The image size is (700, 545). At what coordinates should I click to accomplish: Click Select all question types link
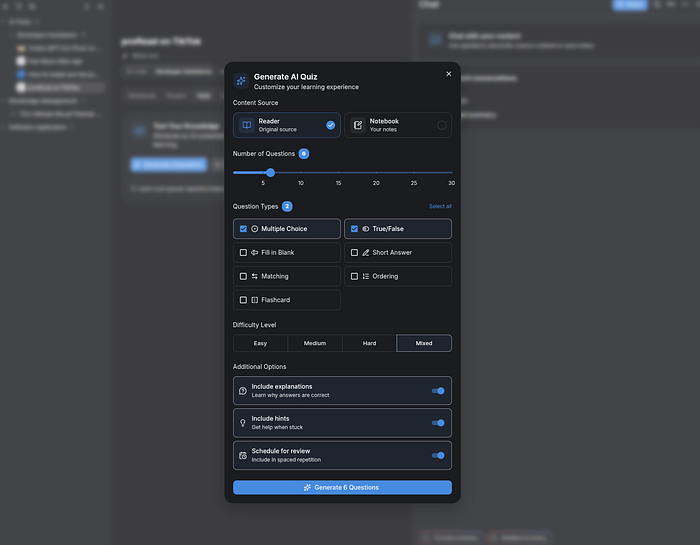(440, 206)
